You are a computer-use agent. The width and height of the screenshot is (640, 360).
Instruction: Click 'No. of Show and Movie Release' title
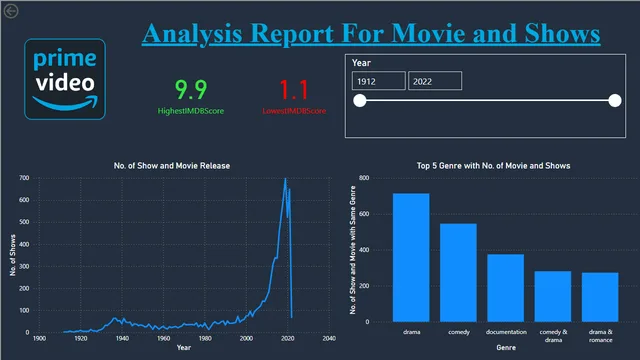(172, 166)
